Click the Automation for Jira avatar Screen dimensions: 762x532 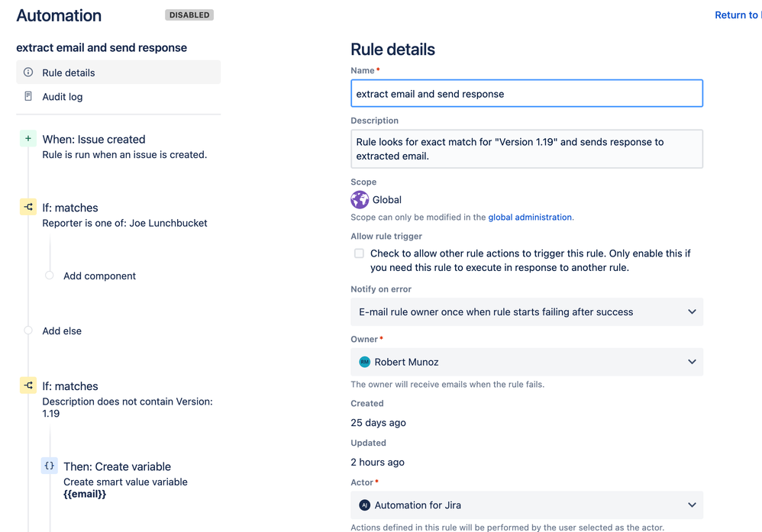(364, 505)
